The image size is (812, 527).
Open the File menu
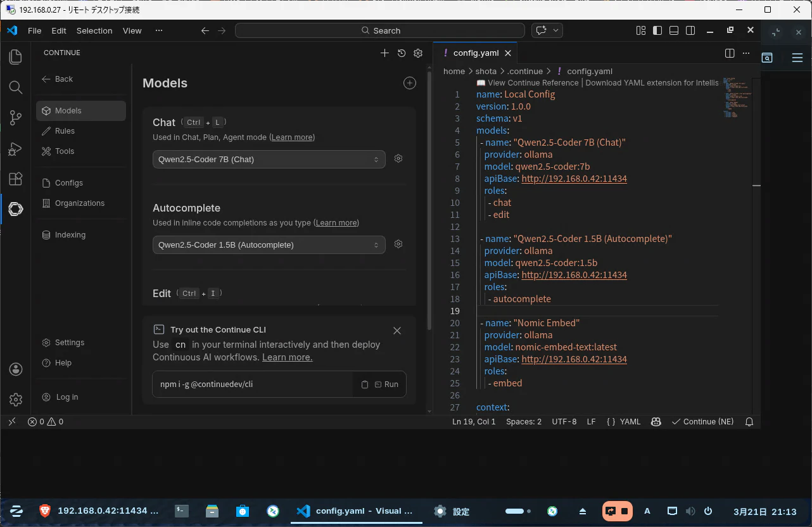[x=35, y=30]
